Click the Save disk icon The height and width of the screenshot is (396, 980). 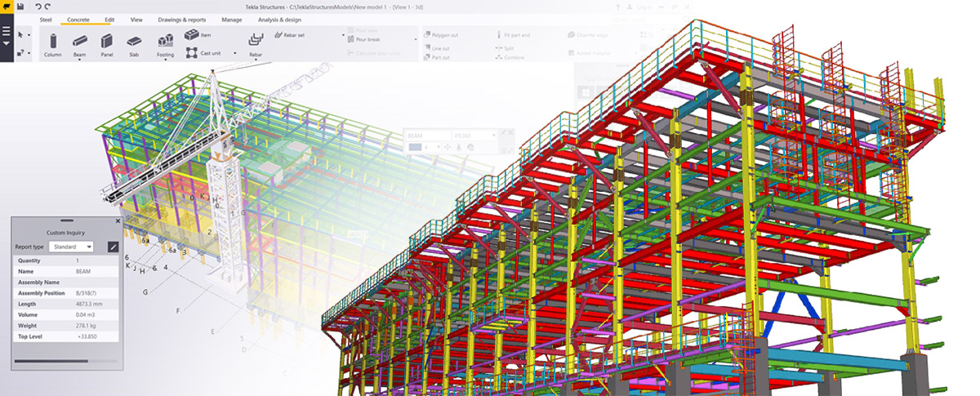(x=20, y=7)
